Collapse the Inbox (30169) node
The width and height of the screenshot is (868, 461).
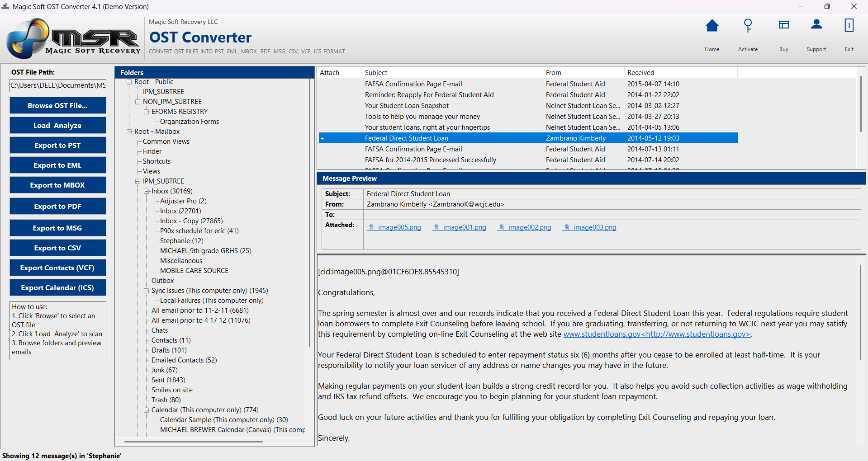pos(147,191)
